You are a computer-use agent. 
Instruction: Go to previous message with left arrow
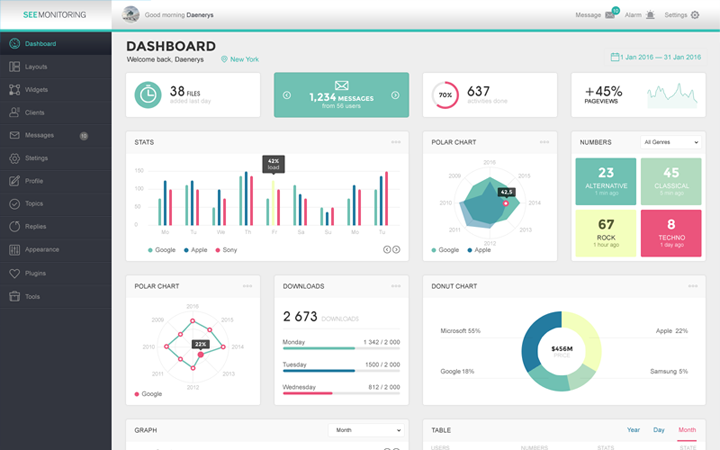pos(287,95)
